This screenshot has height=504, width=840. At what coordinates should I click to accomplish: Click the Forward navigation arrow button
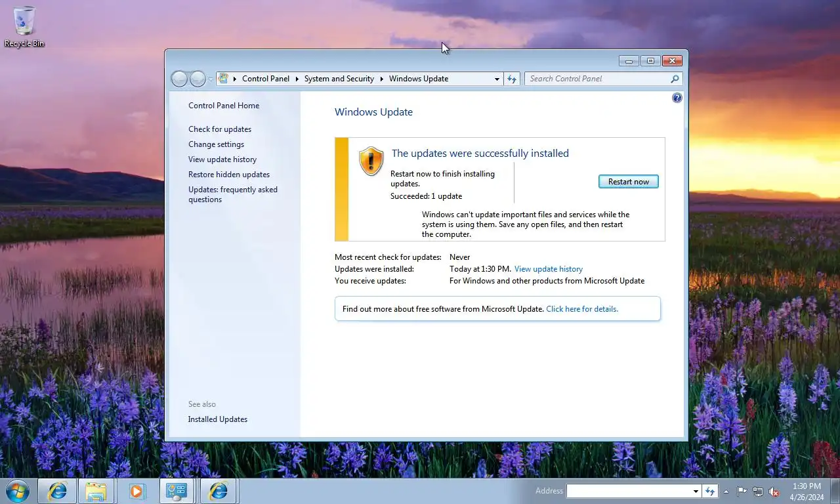198,79
